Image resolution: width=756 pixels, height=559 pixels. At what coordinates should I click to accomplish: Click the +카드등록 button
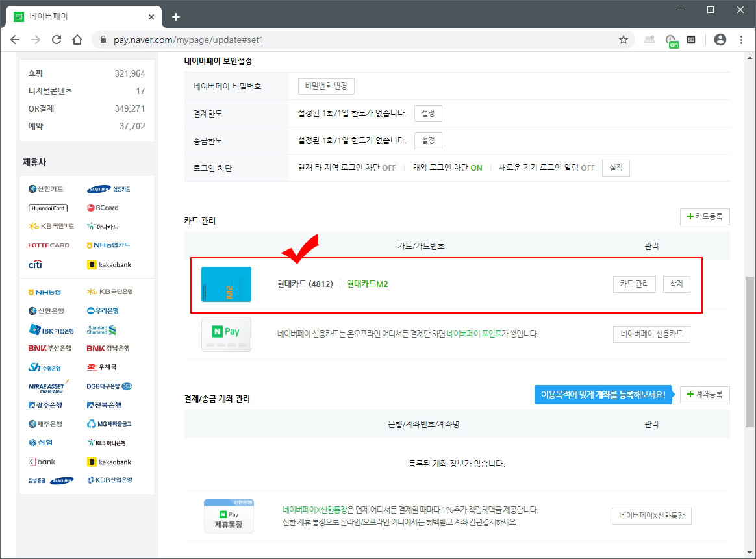[x=705, y=217]
